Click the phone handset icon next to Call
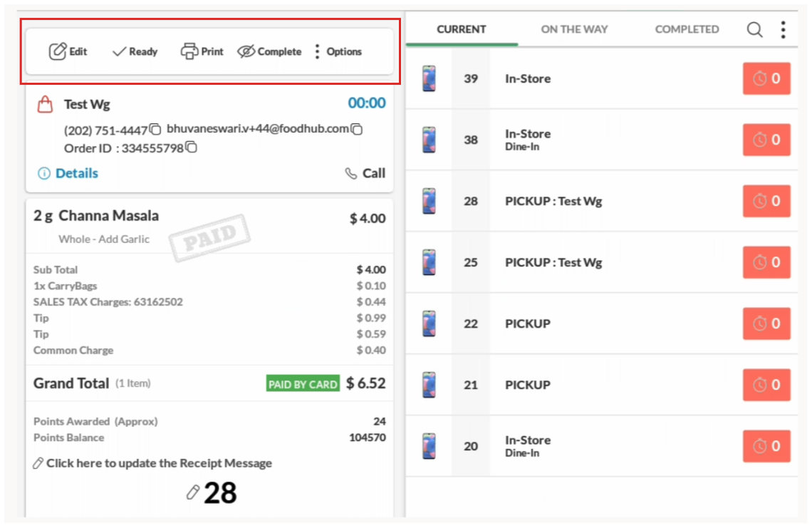This screenshot has height=528, width=812. (351, 173)
